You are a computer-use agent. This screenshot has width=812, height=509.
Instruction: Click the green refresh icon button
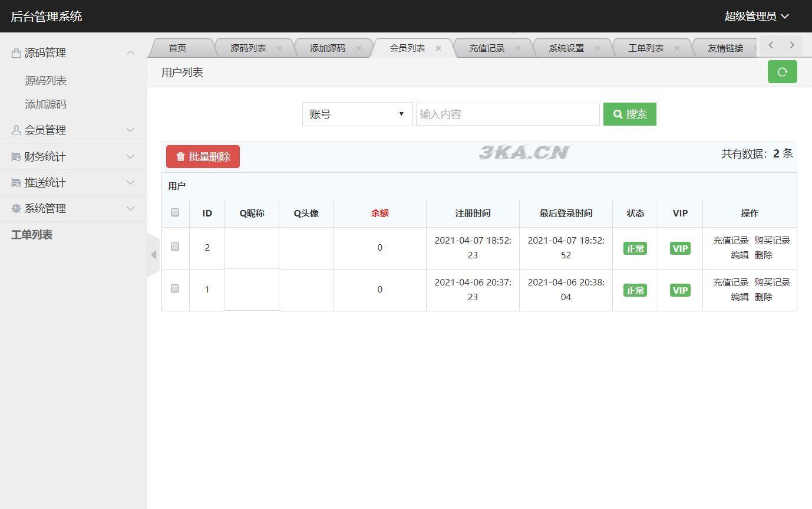pos(782,72)
